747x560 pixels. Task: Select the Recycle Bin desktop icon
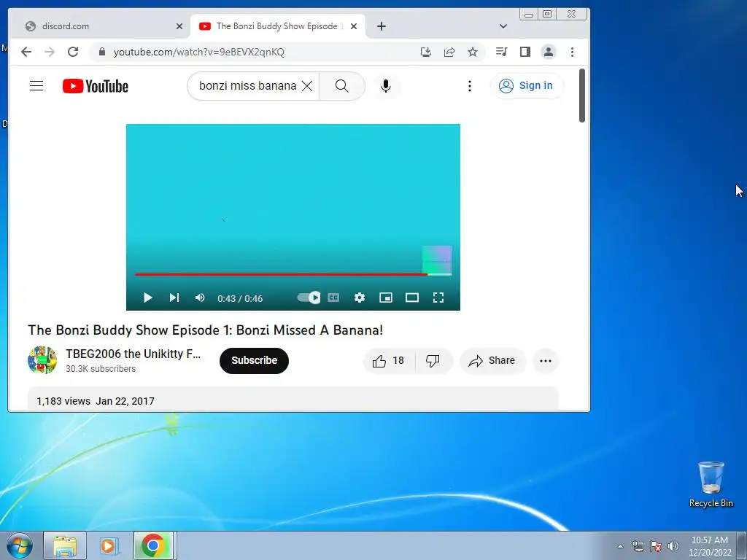(711, 484)
